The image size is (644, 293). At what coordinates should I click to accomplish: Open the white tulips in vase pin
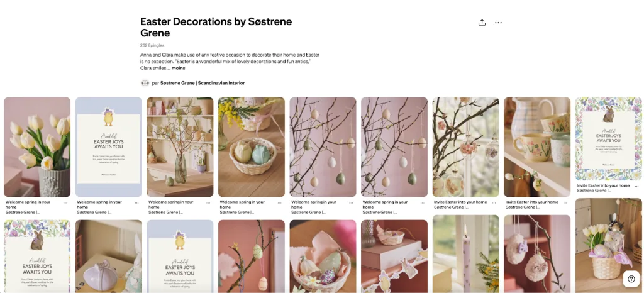click(37, 147)
